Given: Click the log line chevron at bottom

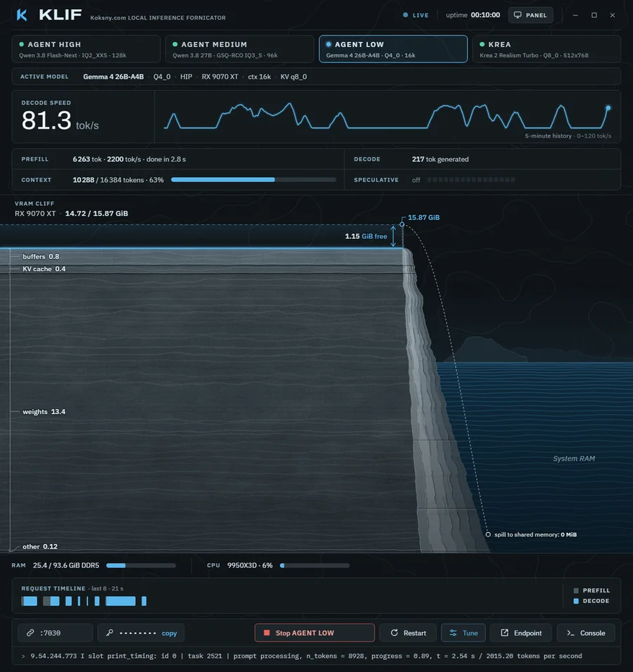Looking at the screenshot, I should coord(23,656).
